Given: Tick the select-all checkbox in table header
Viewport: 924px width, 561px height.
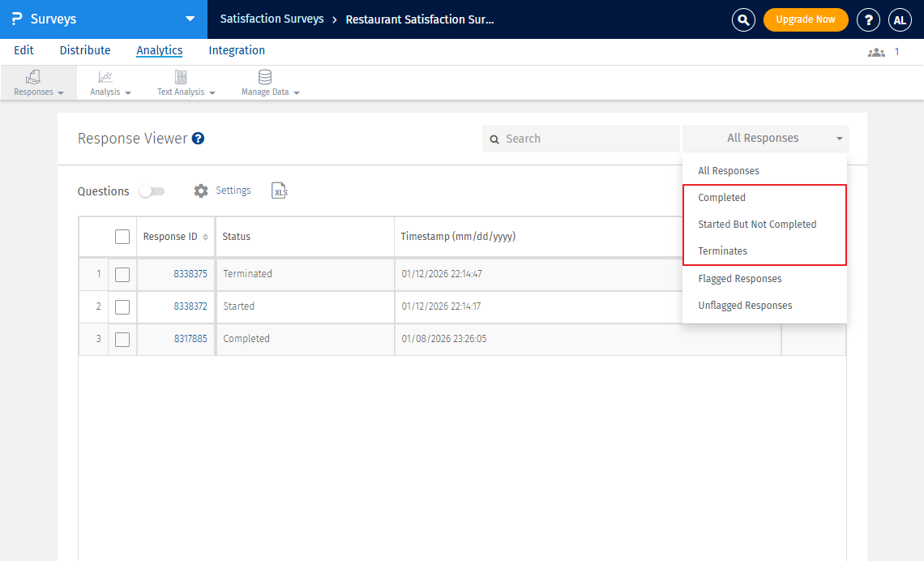Looking at the screenshot, I should pyautogui.click(x=122, y=237).
